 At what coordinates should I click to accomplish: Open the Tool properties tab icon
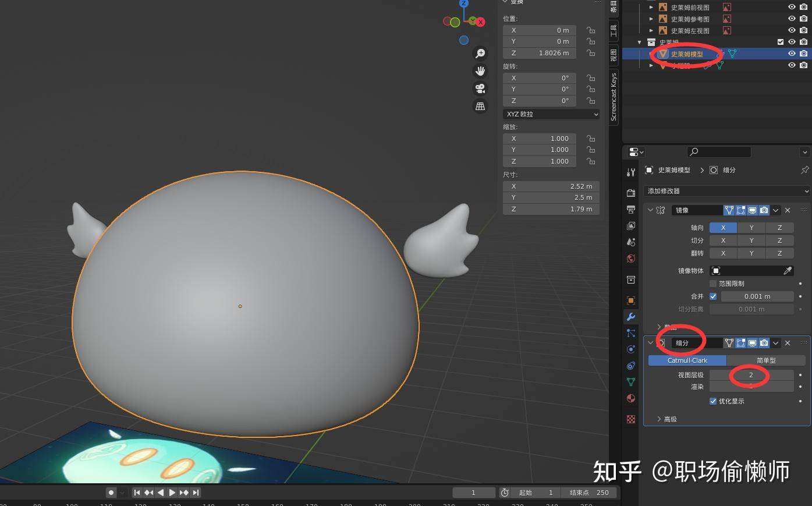click(x=631, y=172)
